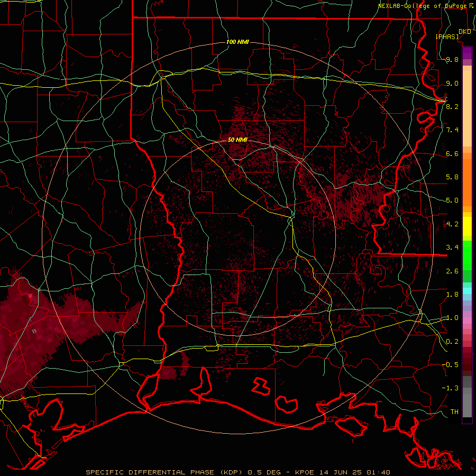Select the 1.8 scale label
This screenshot has width=476, height=476.
point(452,295)
